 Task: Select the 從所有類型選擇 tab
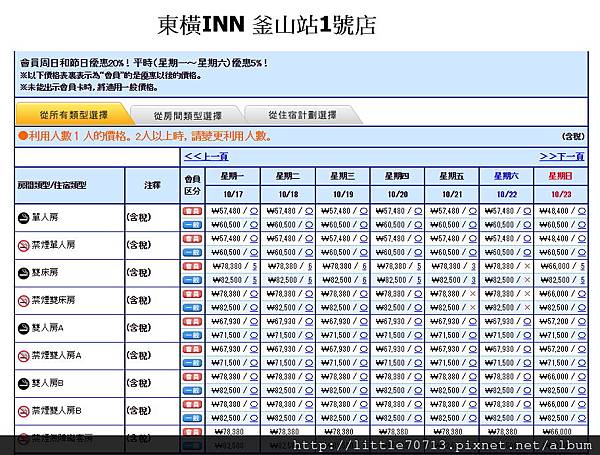pos(73,114)
